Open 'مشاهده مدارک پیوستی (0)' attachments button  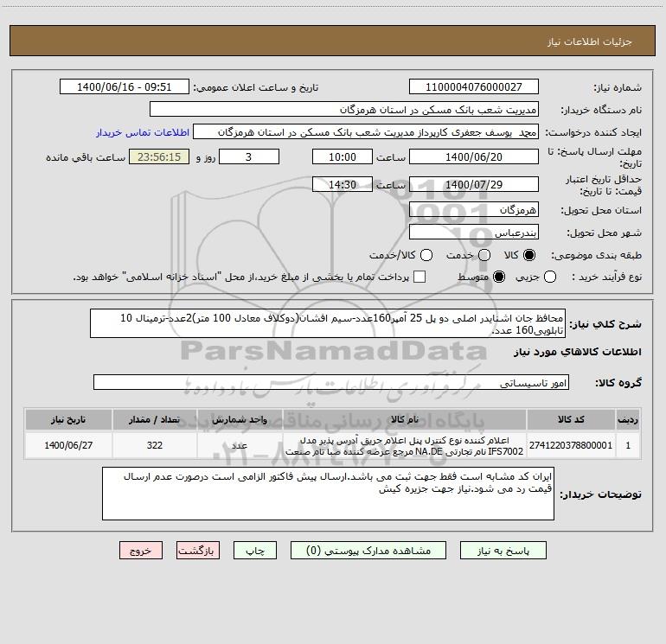(368, 551)
